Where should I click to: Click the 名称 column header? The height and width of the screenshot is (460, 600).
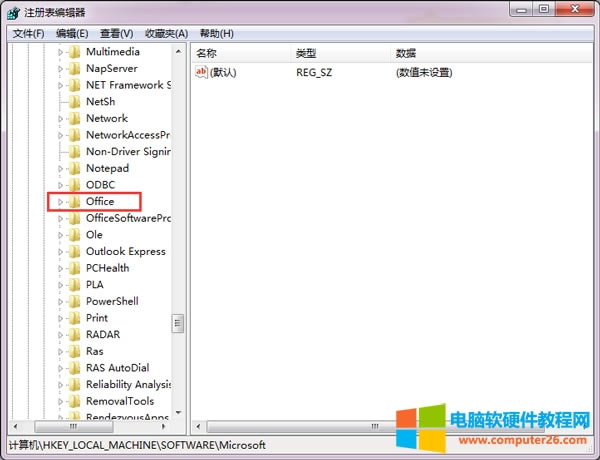[241, 53]
